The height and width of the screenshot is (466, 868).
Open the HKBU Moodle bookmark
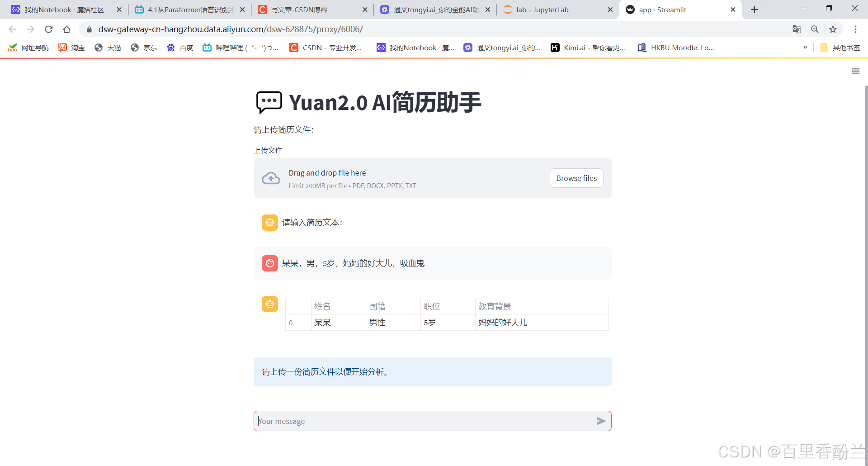tap(676, 48)
